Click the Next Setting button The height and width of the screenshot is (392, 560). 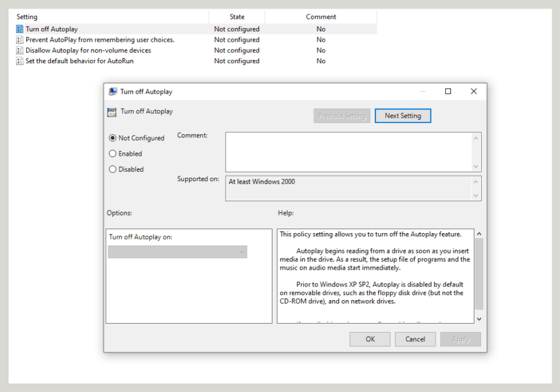coord(402,115)
